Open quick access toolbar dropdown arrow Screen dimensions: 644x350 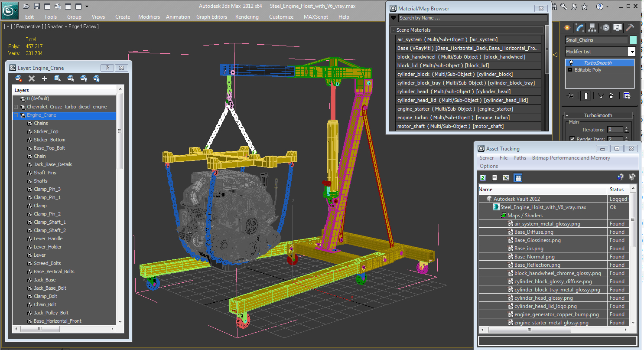pos(87,6)
